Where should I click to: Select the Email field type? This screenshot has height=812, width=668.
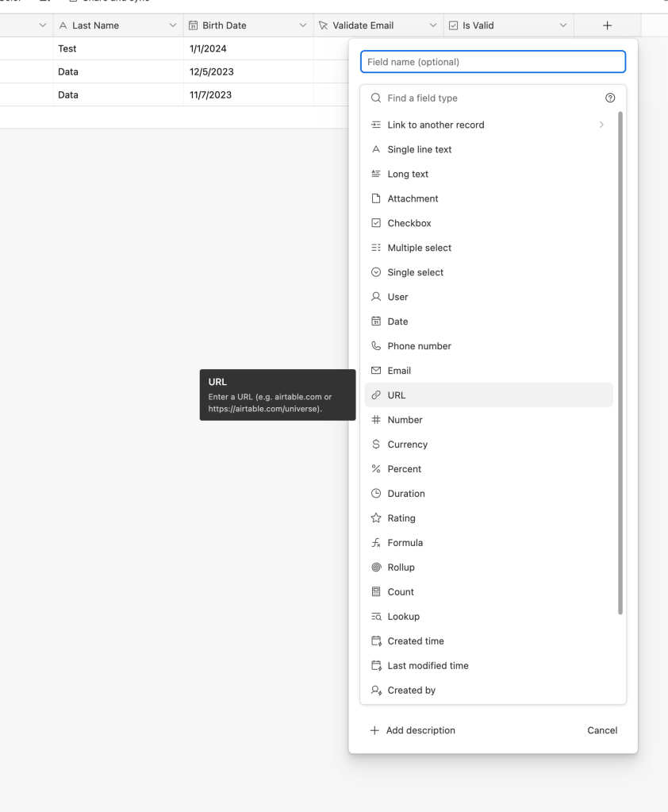coord(399,371)
